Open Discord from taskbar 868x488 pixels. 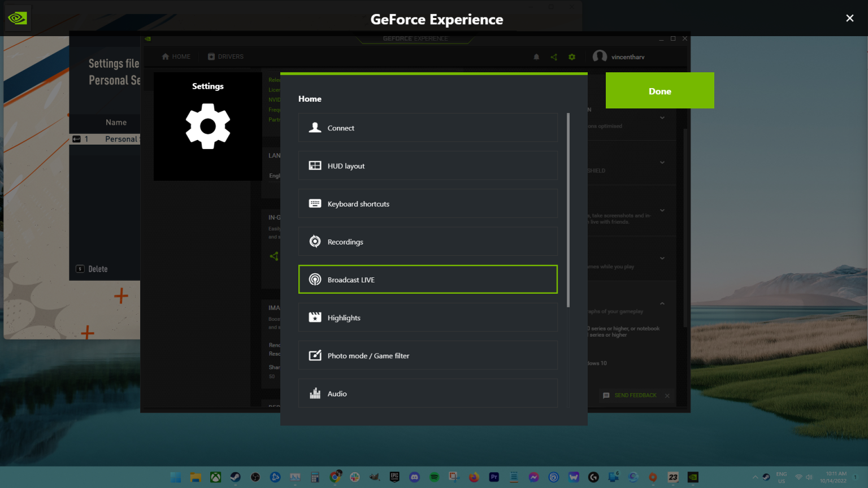pos(414,477)
